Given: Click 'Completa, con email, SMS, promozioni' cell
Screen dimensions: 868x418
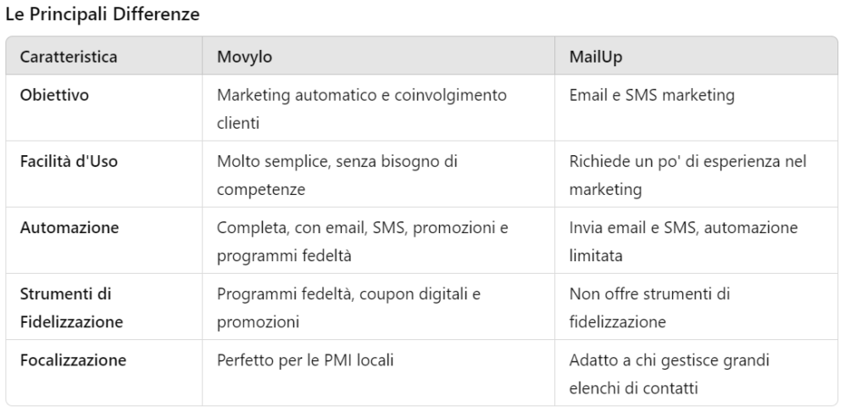Looking at the screenshot, I should point(362,242).
